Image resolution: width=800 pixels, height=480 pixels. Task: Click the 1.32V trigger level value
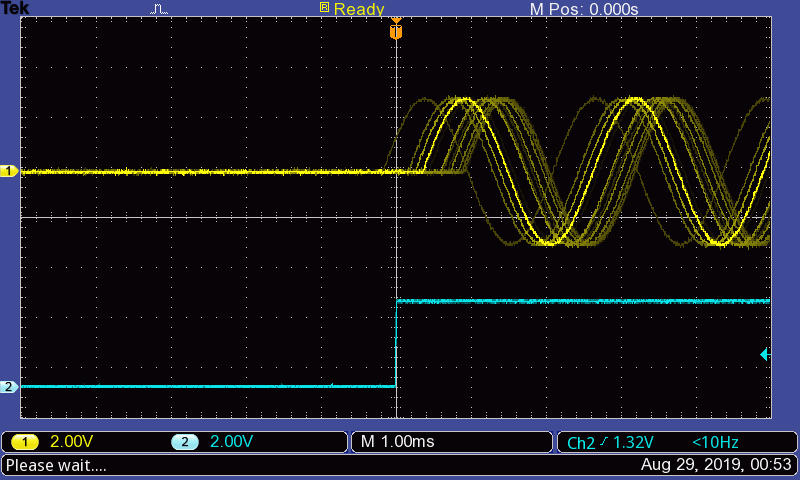[633, 443]
